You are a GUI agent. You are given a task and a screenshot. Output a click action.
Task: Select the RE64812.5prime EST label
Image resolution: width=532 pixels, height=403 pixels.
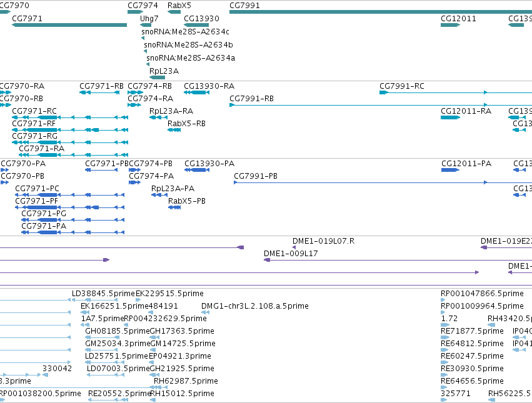click(472, 344)
